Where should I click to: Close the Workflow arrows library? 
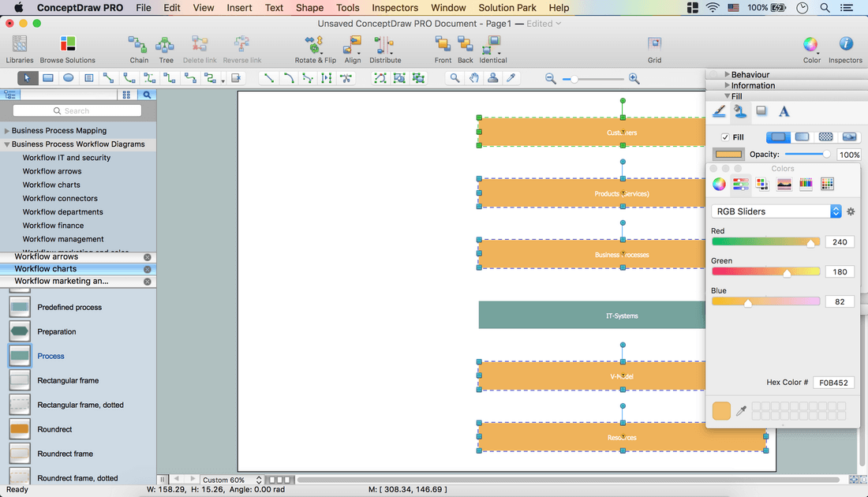148,257
